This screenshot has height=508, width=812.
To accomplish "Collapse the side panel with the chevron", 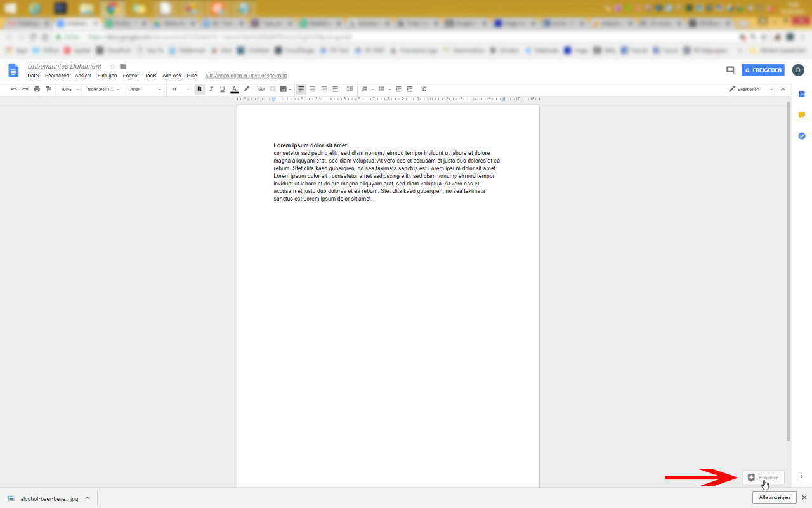I will (x=801, y=477).
